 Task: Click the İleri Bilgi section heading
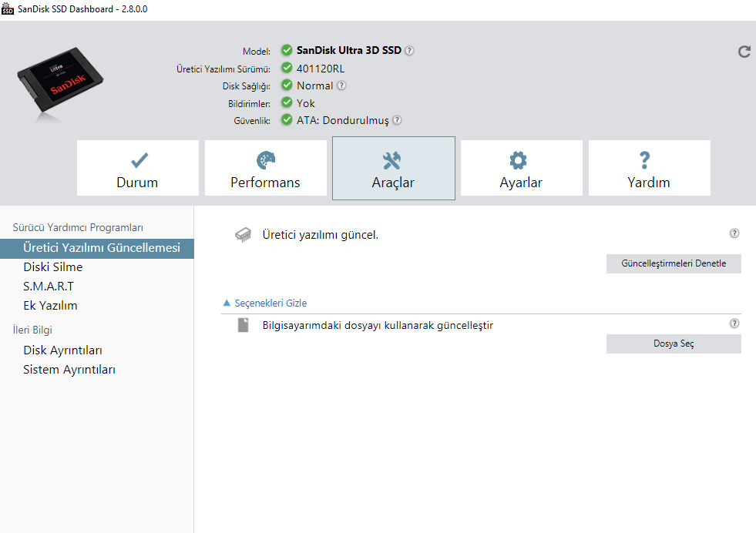pos(32,330)
